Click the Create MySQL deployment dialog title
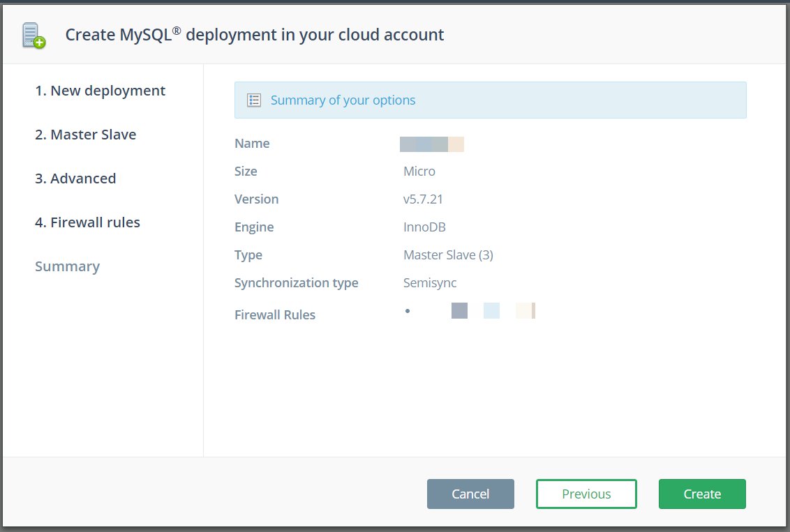The width and height of the screenshot is (790, 532). coord(255,35)
